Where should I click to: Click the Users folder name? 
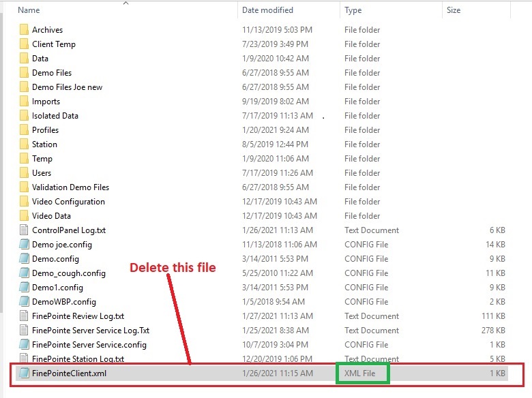42,173
